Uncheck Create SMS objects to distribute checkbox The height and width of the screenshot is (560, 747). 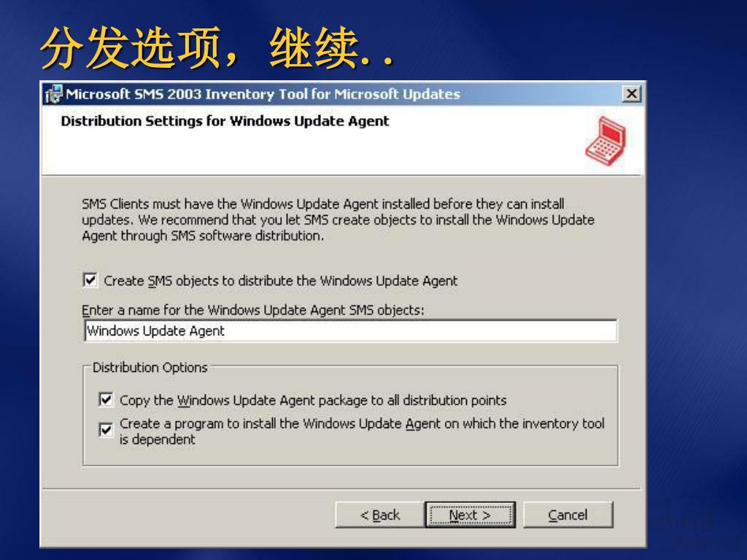pyautogui.click(x=90, y=280)
